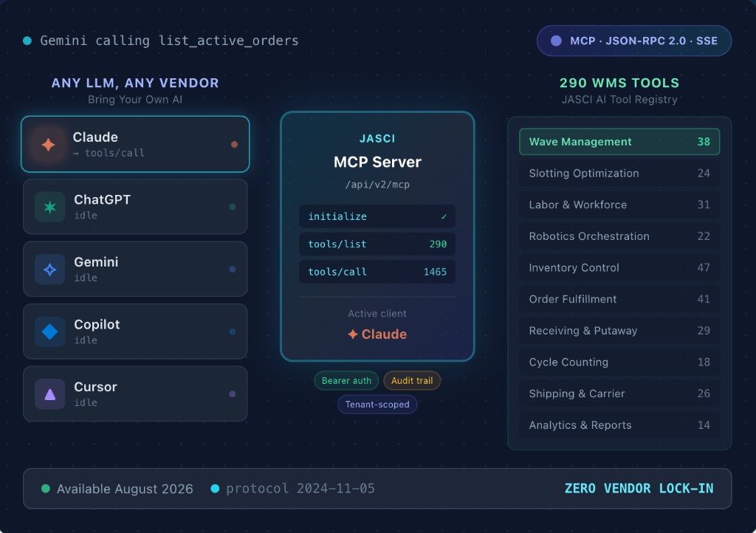The width and height of the screenshot is (756, 533).
Task: Click the /api/v2/mcp endpoint text
Action: 377,185
